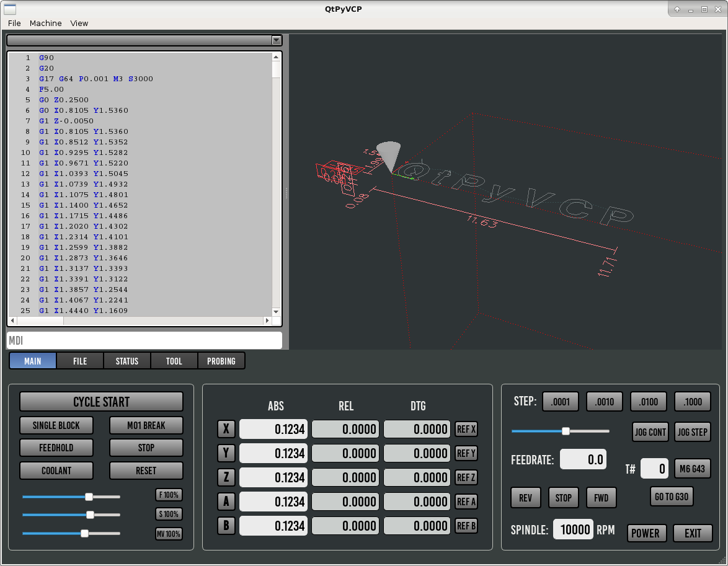
Task: Click the GO TO G30 button
Action: 672,497
